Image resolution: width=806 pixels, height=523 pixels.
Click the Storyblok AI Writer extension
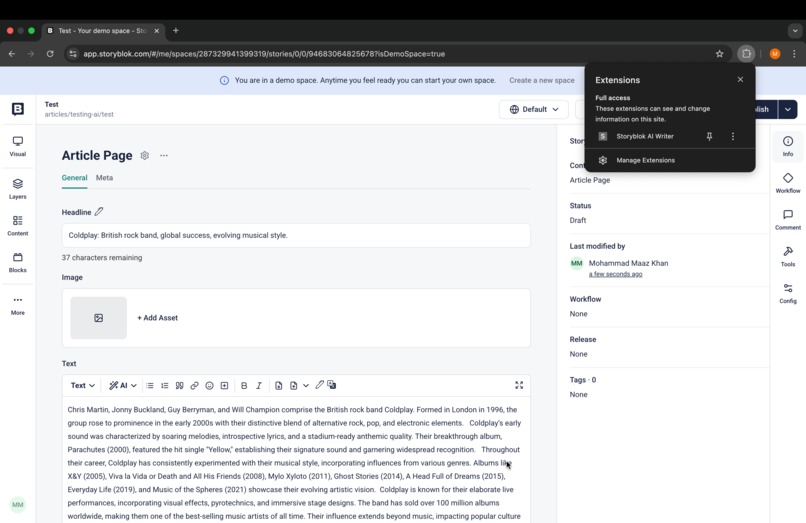point(645,136)
